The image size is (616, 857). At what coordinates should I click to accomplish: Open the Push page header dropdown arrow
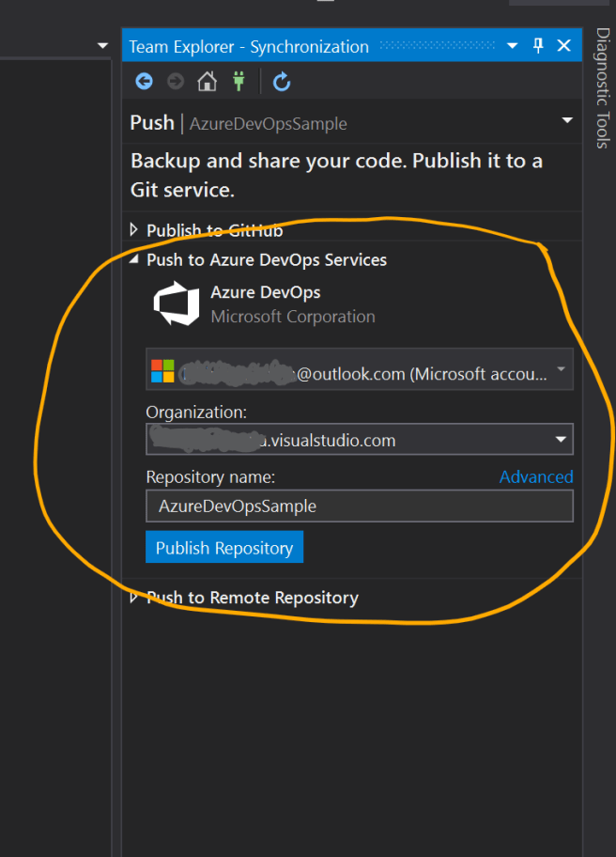click(566, 121)
